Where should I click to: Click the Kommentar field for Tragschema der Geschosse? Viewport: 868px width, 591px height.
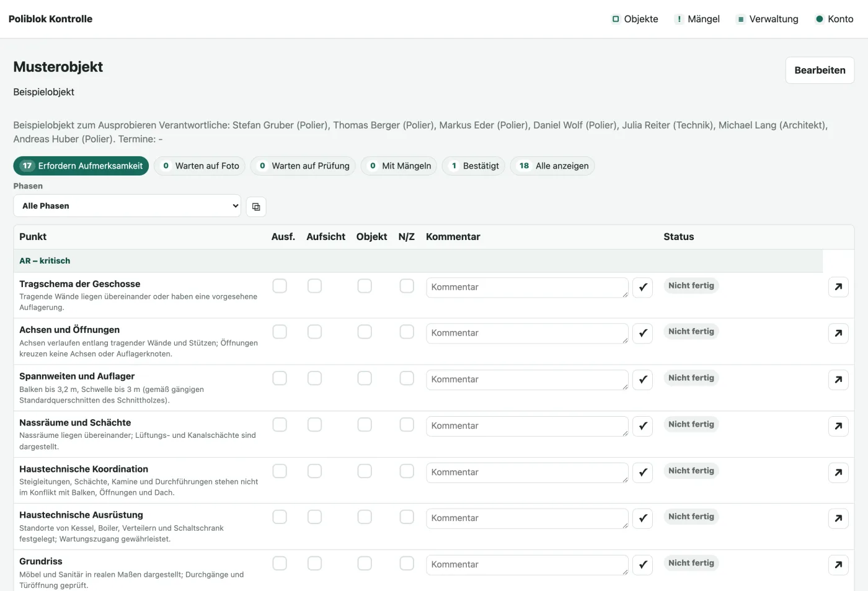527,287
